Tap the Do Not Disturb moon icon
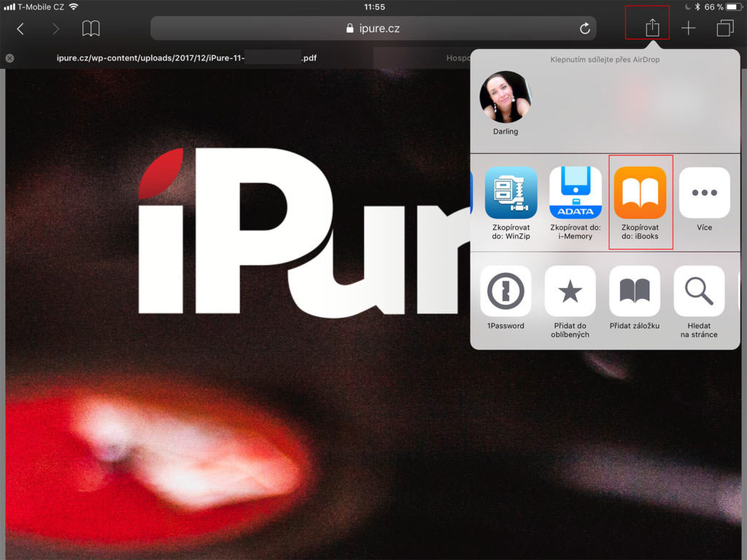Viewport: 747px width, 560px height. pyautogui.click(x=687, y=7)
